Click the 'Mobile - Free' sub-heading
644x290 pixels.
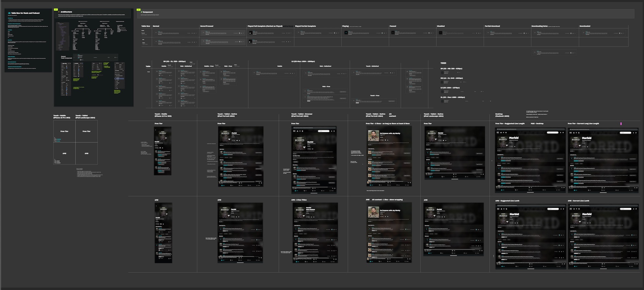[x=209, y=66]
